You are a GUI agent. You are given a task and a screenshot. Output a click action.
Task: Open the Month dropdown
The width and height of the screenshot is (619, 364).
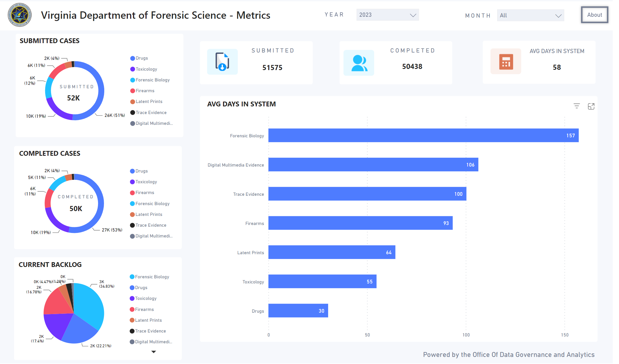click(530, 15)
